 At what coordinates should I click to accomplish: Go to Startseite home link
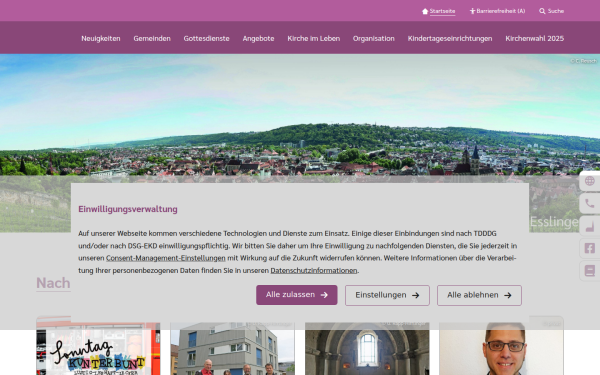coord(442,11)
